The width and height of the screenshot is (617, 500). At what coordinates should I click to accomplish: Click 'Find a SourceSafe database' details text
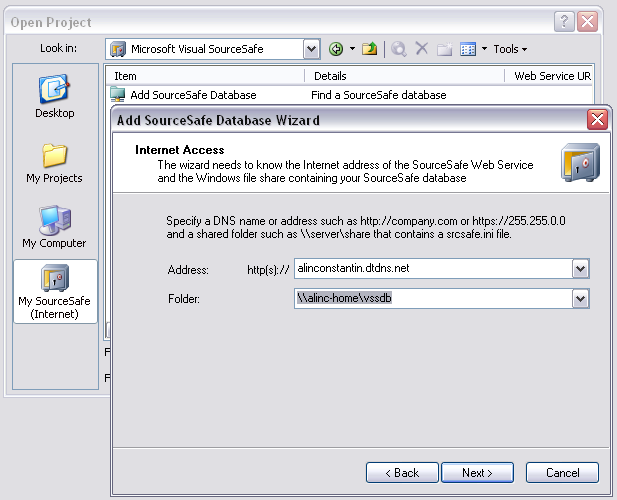379,95
